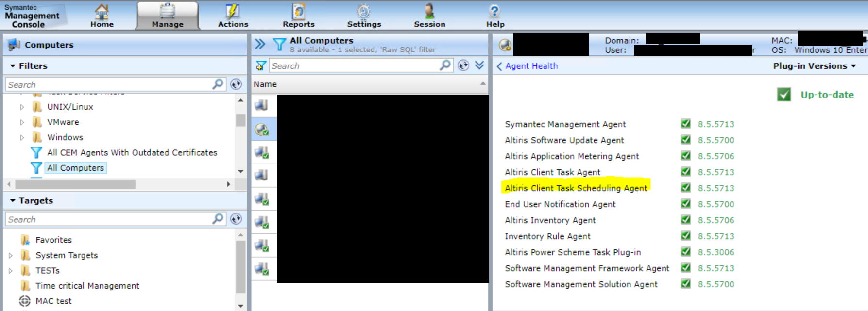Viewport: 868px width, 311px height.
Task: Select the fifth computer row icon
Action: (x=262, y=199)
